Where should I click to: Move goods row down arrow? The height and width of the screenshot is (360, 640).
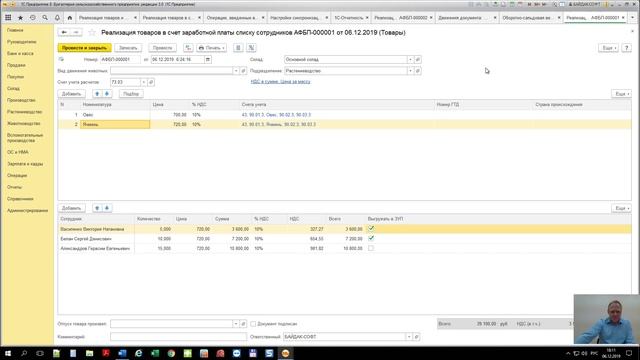(x=107, y=94)
